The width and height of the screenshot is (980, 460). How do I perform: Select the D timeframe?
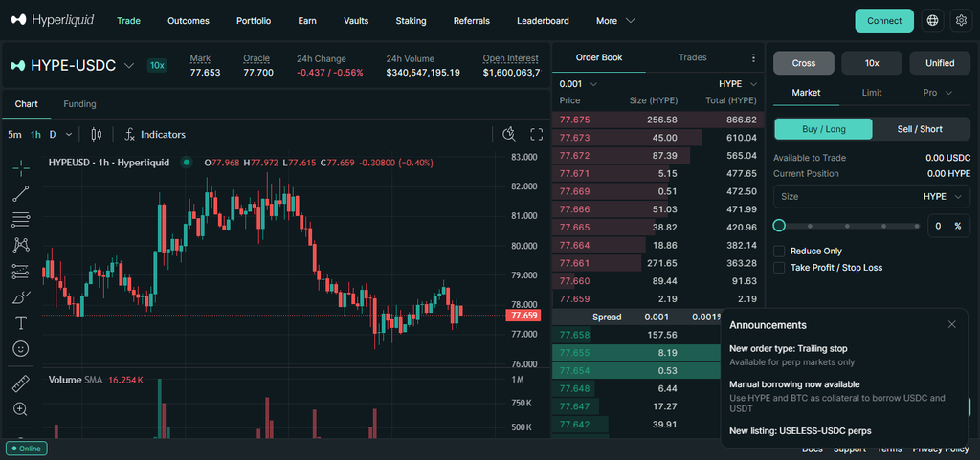click(x=53, y=134)
